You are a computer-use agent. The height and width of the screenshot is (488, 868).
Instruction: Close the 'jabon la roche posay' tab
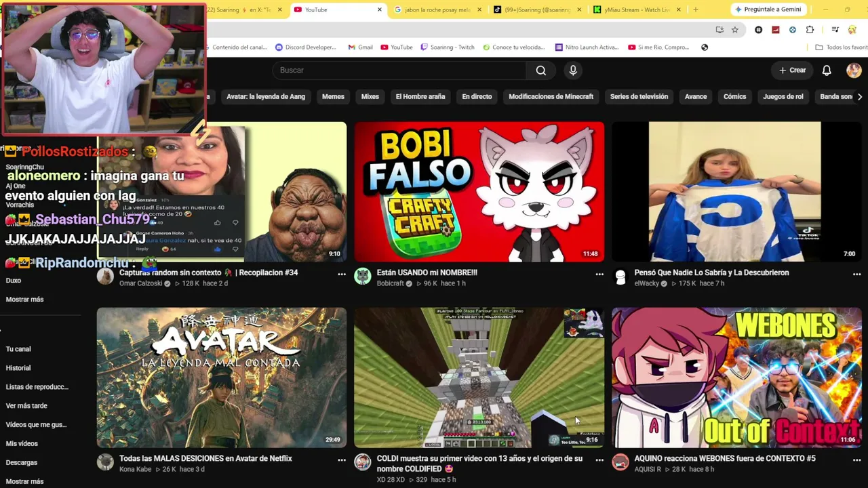pyautogui.click(x=480, y=9)
